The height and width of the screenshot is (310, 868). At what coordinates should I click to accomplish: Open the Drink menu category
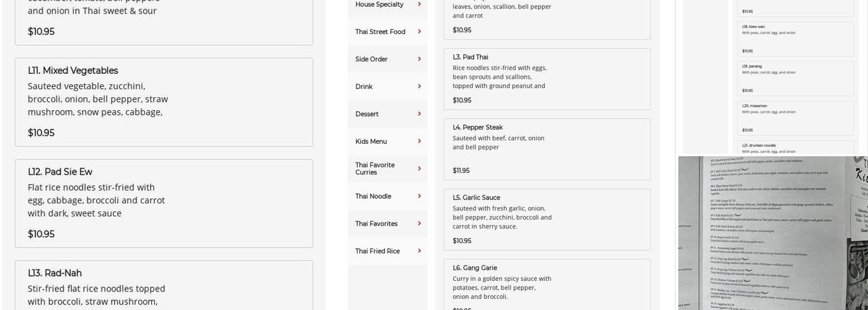[364, 87]
